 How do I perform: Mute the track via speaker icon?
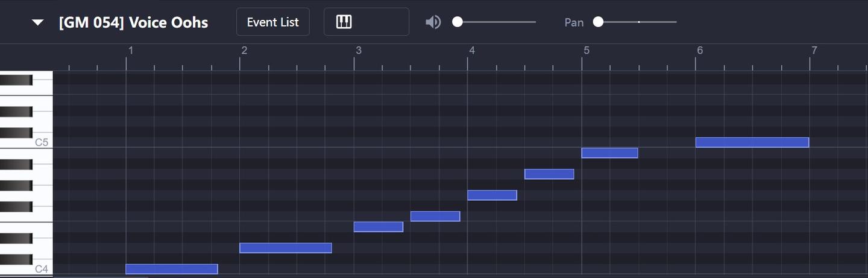[x=433, y=22]
